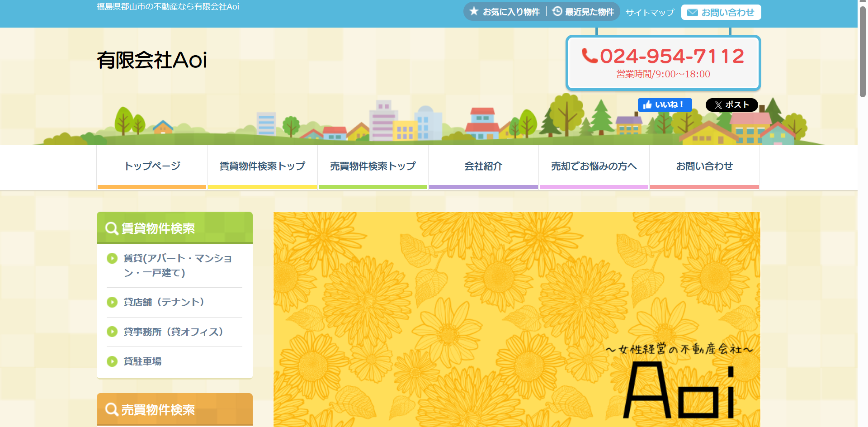Select 賃貸(アパート・マンション・一戸建て) rental search
The height and width of the screenshot is (427, 868).
tap(178, 266)
